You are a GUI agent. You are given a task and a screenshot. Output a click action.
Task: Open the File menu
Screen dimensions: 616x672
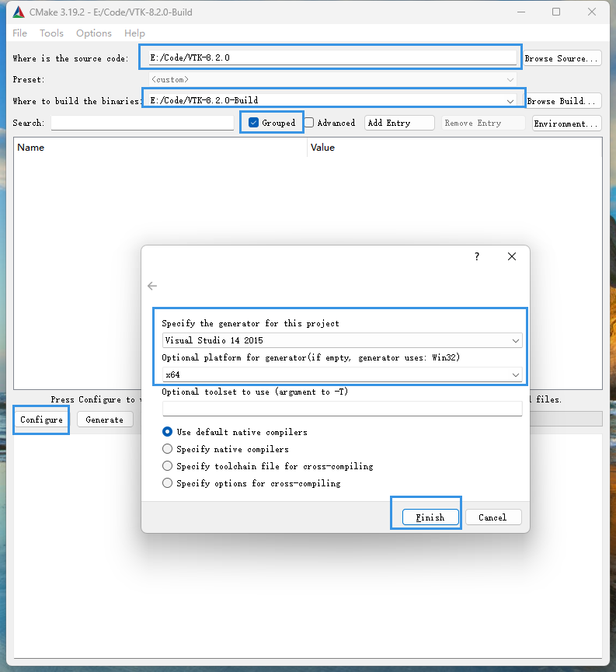tap(20, 33)
